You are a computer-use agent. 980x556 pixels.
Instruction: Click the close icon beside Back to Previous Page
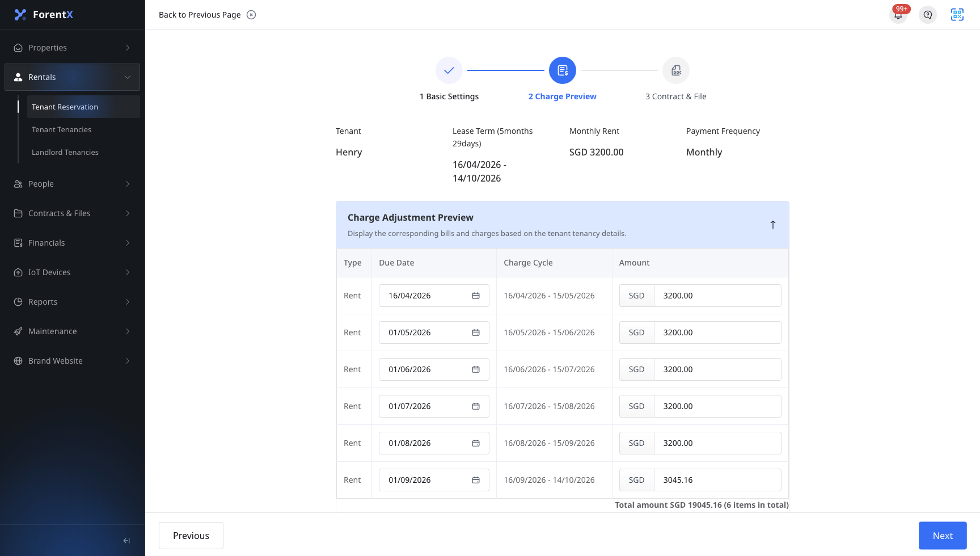tap(251, 15)
